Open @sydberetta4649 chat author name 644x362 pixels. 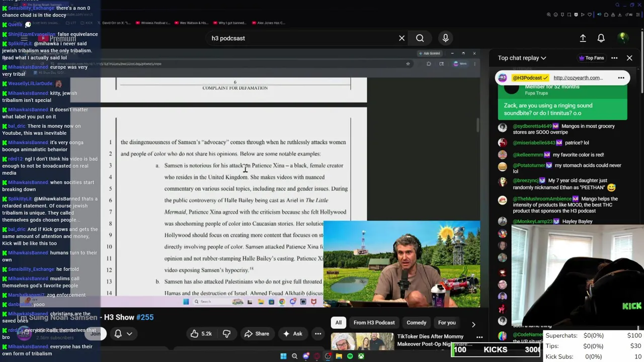[532, 126]
